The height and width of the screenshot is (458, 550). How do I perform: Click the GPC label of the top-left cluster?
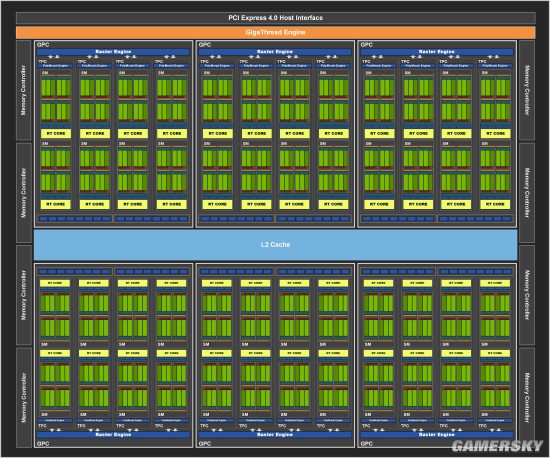click(43, 45)
